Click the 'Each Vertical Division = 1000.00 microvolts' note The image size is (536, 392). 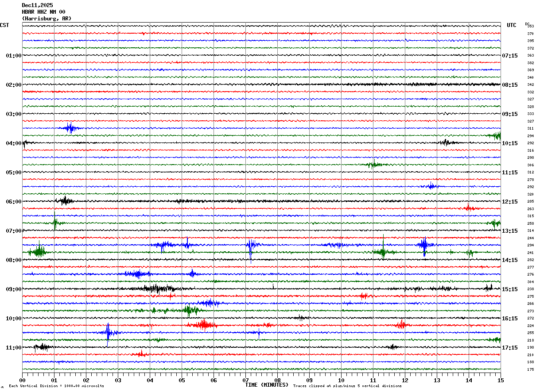(56, 386)
